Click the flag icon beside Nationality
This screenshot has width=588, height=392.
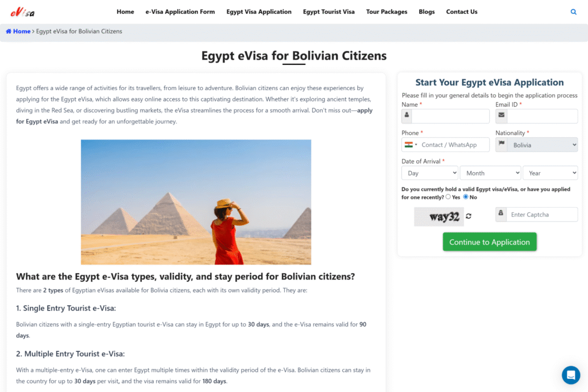[x=502, y=144]
